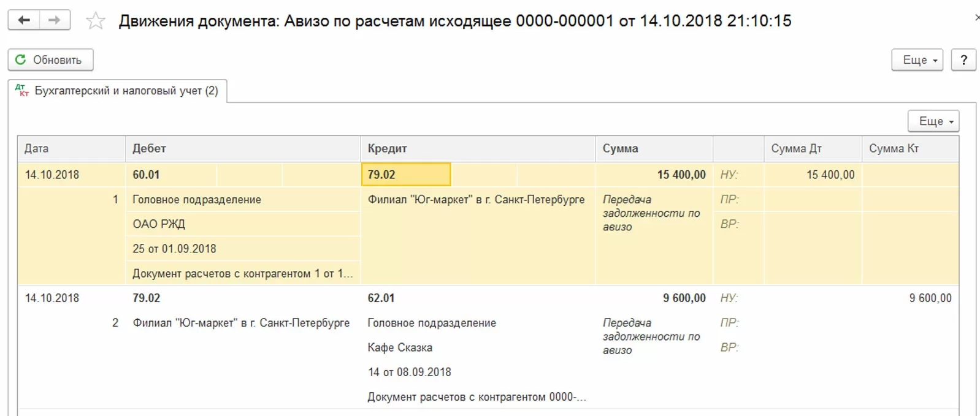980x416 pixels.
Task: Select the 9 600,00 amount cell
Action: tap(684, 298)
